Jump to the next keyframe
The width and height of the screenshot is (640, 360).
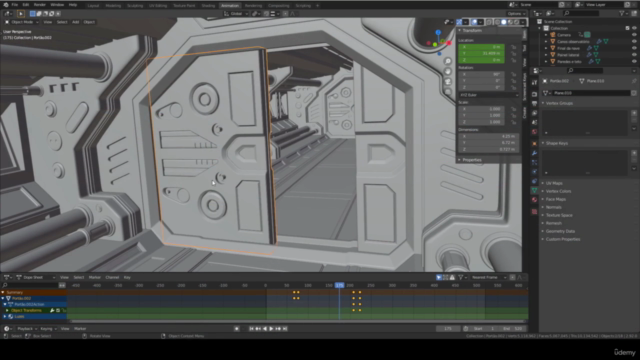(278, 329)
